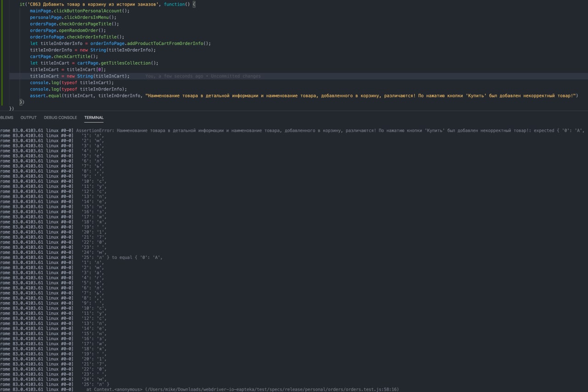This screenshot has width=588, height=392.
Task: Click the AssertionError text in terminal output
Action: pos(95,130)
